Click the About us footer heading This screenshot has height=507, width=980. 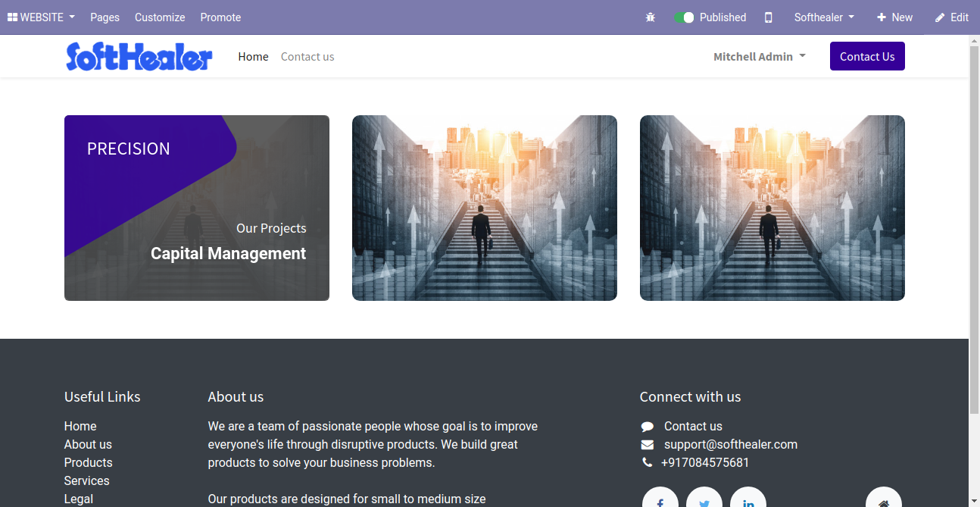click(x=236, y=396)
